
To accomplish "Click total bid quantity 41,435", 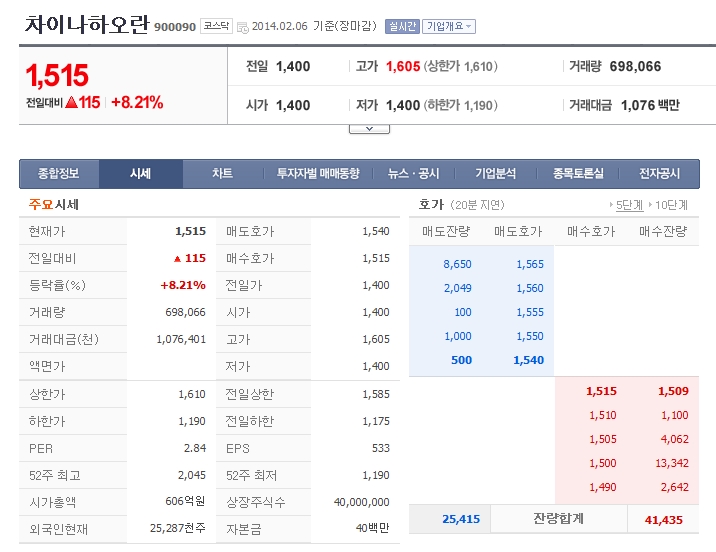I will point(663,520).
